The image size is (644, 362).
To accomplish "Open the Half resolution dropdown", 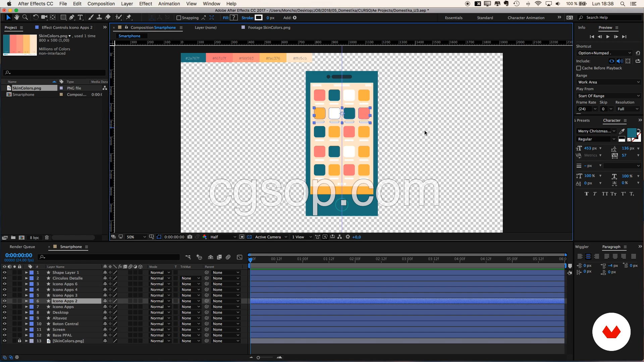I will [223, 237].
